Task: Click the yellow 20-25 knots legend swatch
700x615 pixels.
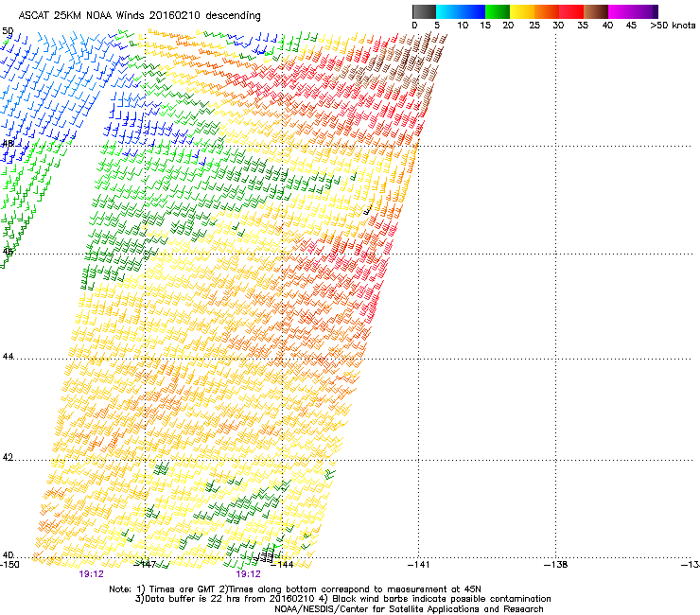Action: pyautogui.click(x=522, y=11)
